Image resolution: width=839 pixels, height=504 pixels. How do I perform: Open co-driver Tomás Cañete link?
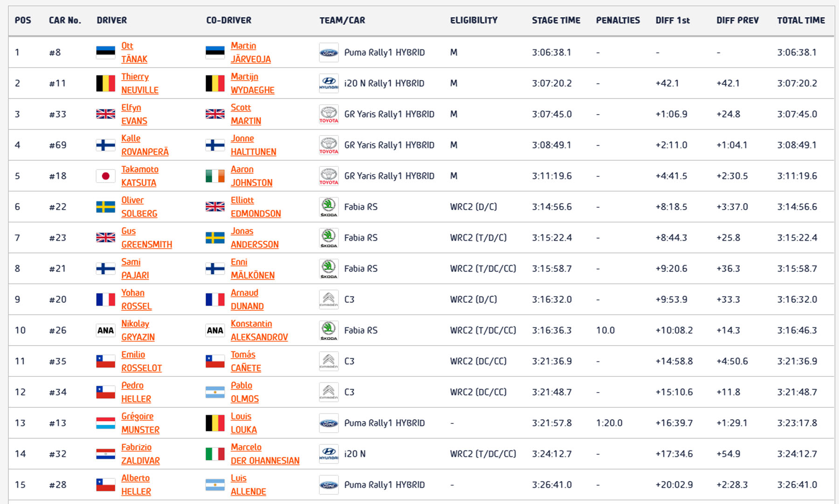coord(246,361)
